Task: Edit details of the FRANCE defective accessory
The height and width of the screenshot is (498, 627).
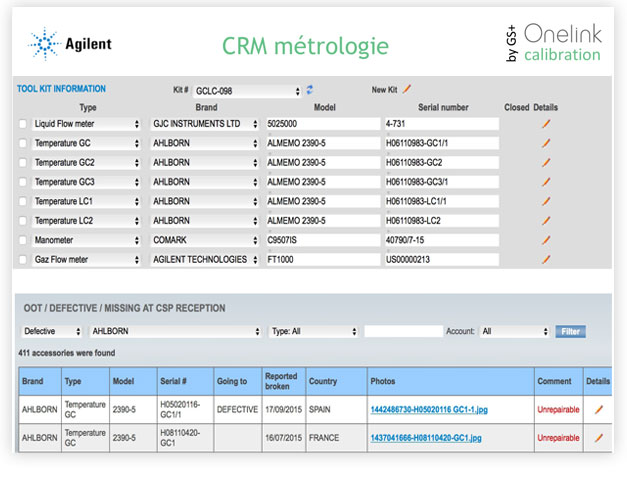Action: (599, 438)
